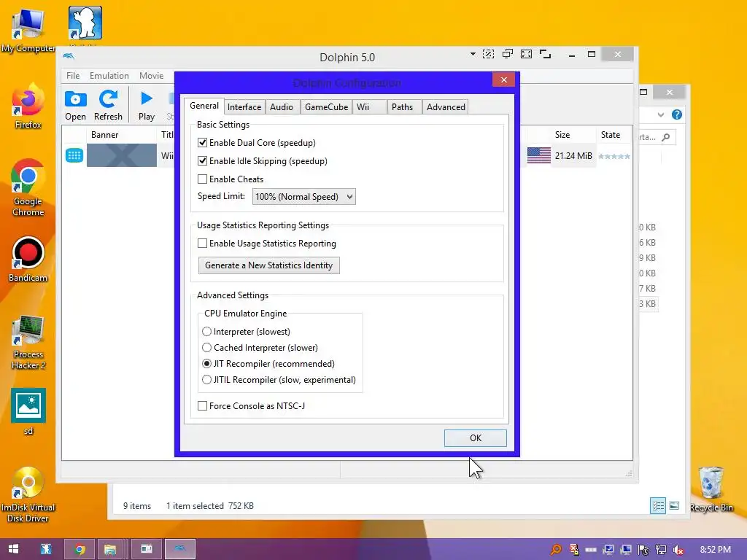Select JITIL Recompiler (slow, experimental)
The width and height of the screenshot is (747, 560).
pos(206,379)
